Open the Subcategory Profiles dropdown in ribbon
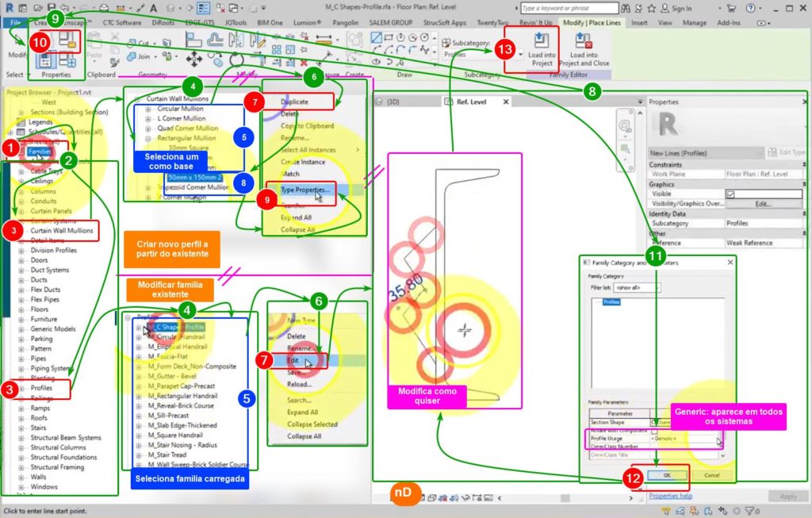Screen dimensions: 812x518 pyautogui.click(x=519, y=55)
